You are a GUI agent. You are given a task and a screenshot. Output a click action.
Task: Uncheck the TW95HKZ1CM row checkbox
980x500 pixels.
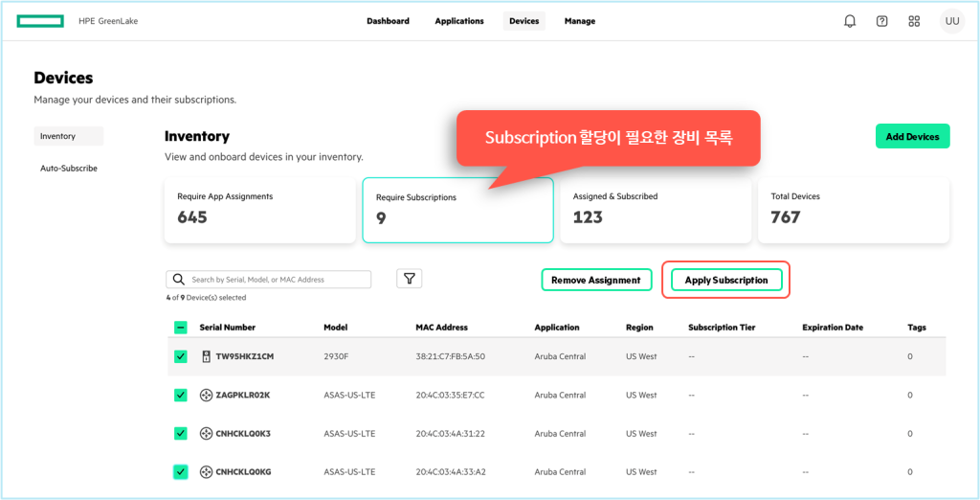[181, 356]
